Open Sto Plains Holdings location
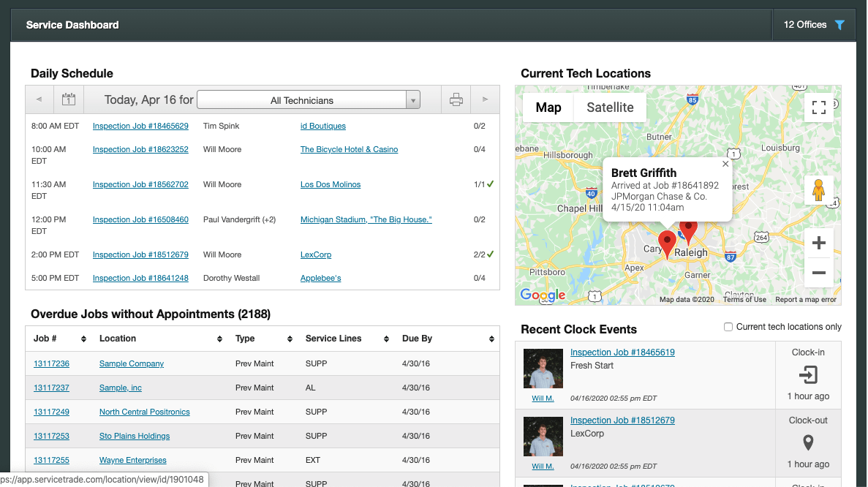Viewport: 868px width, 487px height. (135, 436)
